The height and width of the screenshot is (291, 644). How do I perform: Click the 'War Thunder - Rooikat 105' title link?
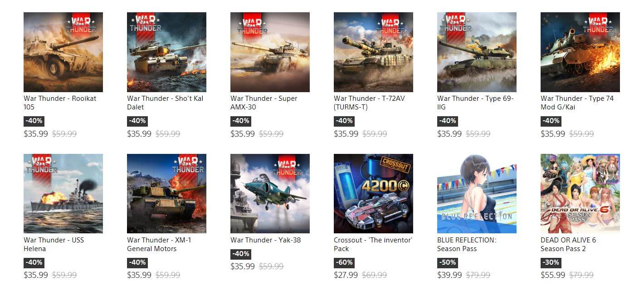[60, 103]
